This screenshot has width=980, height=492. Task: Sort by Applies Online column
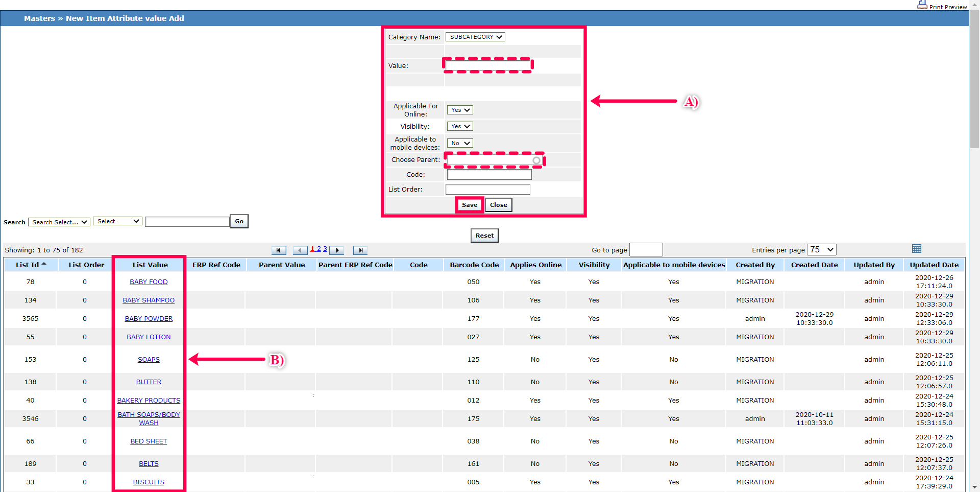536,265
